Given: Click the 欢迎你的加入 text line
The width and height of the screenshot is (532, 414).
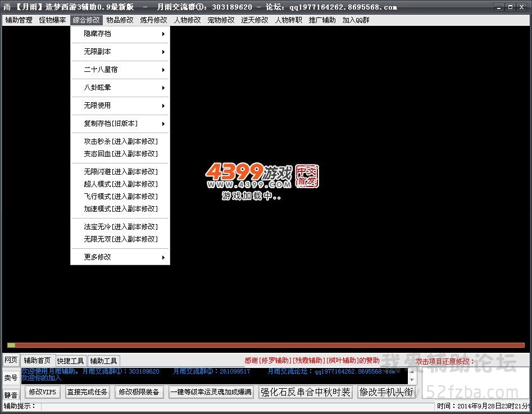Looking at the screenshot, I should [x=42, y=377].
